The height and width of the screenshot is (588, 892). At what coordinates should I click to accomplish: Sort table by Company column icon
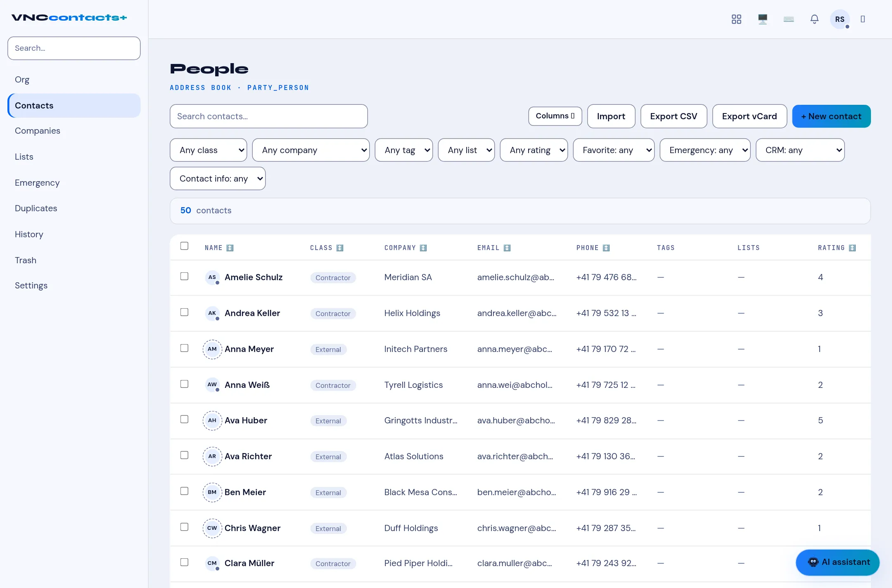coord(423,248)
